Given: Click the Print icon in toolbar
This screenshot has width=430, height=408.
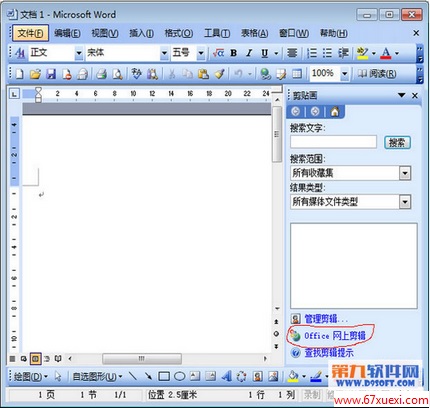Looking at the screenshot, I should tap(101, 74).
